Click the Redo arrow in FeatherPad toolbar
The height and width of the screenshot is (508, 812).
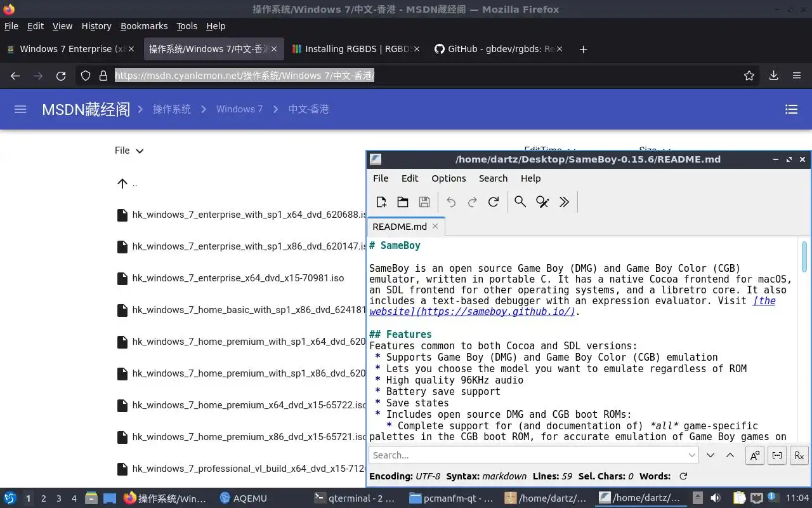click(472, 202)
